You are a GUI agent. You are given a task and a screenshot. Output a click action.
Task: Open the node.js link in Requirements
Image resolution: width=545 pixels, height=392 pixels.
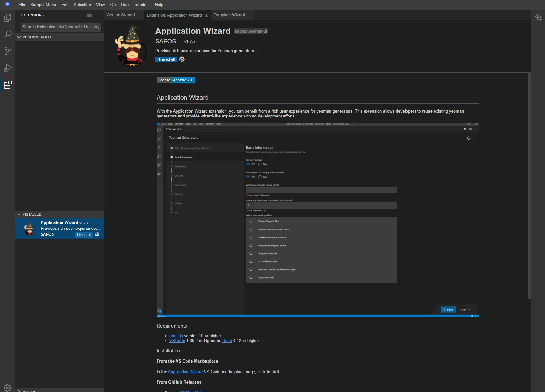pos(176,336)
